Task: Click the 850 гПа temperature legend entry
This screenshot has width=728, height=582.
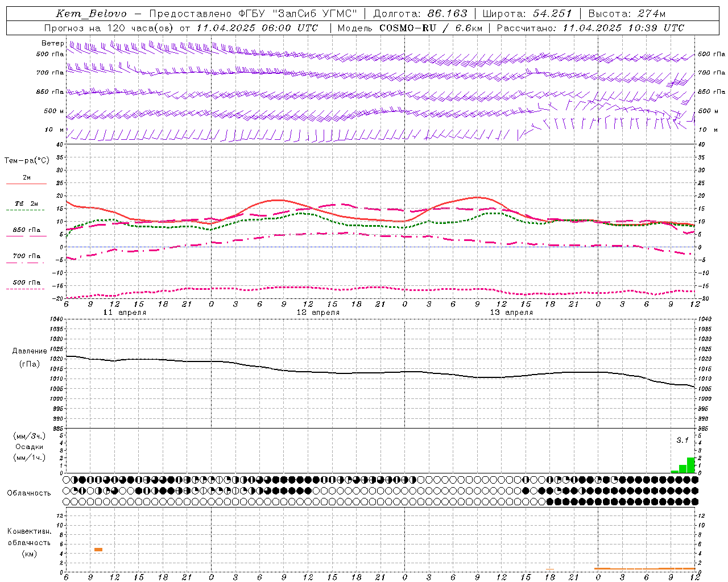Action: tap(27, 230)
